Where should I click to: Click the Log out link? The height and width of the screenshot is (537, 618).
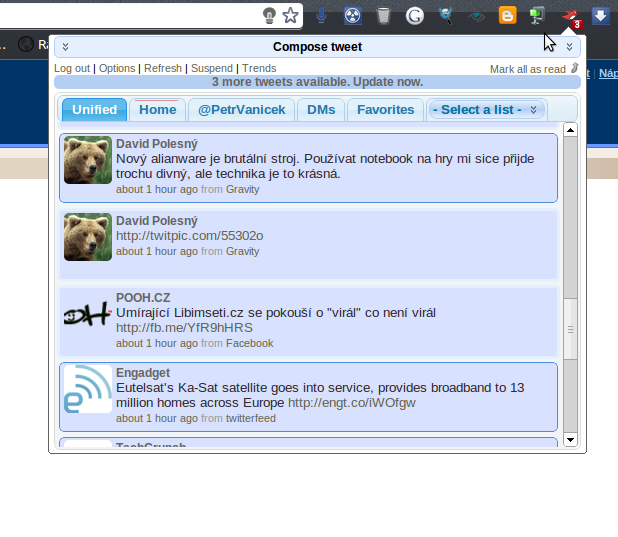(72, 68)
